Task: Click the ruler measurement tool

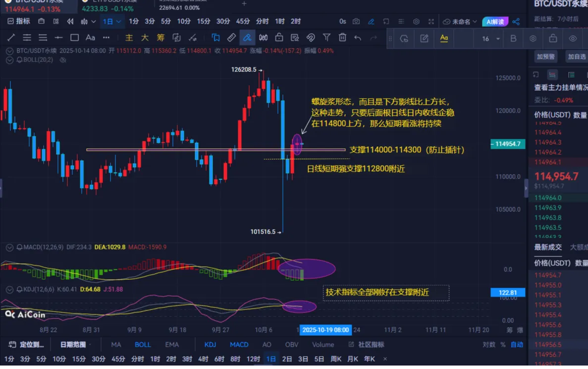Action: click(x=231, y=38)
